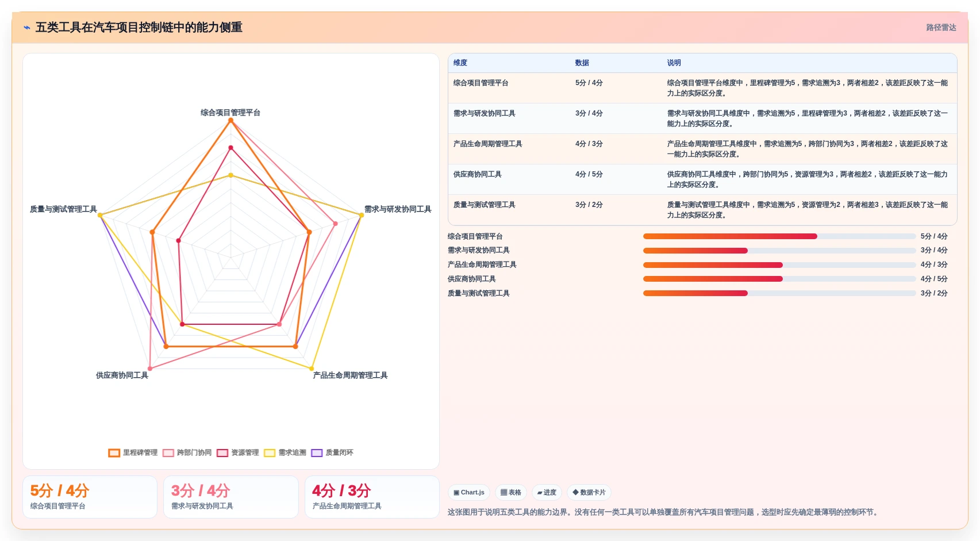Click the table cell 需求与研发协同工具

click(x=484, y=113)
